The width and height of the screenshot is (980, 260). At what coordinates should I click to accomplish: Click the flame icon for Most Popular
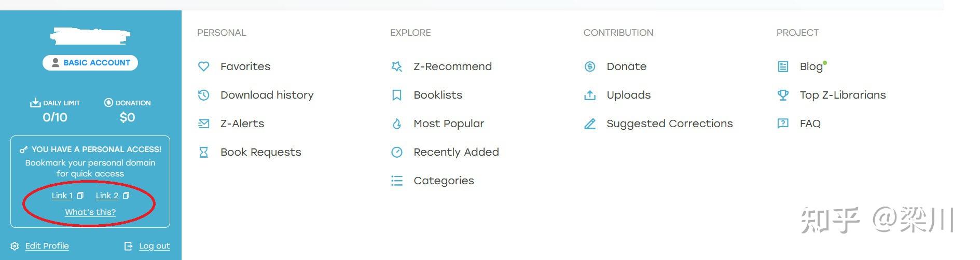[x=397, y=124]
